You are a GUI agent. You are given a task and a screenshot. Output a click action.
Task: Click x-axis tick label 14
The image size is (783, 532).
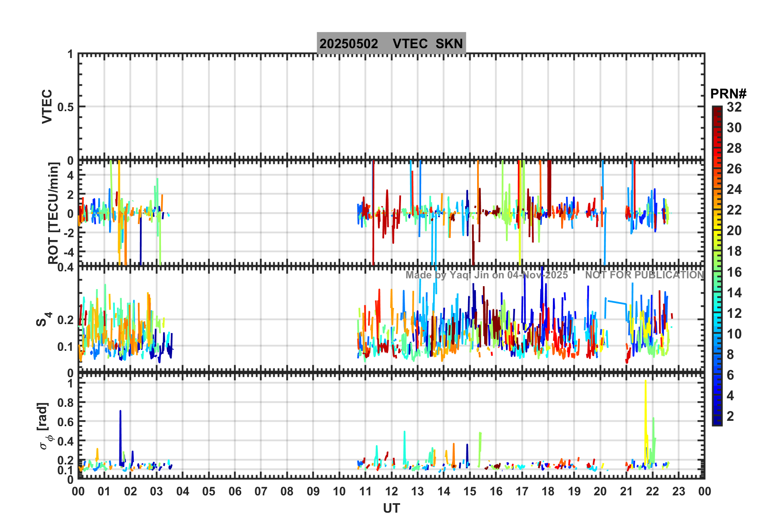click(x=444, y=492)
